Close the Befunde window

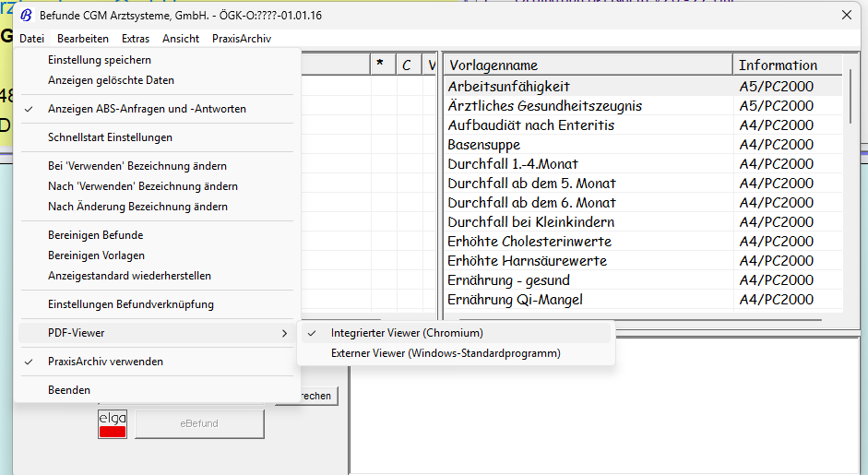click(847, 15)
